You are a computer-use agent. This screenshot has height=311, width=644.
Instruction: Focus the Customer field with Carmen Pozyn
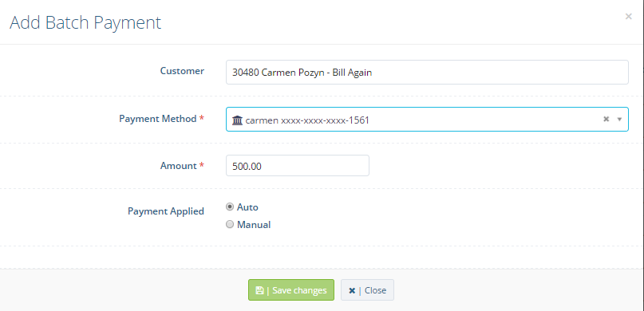(427, 73)
